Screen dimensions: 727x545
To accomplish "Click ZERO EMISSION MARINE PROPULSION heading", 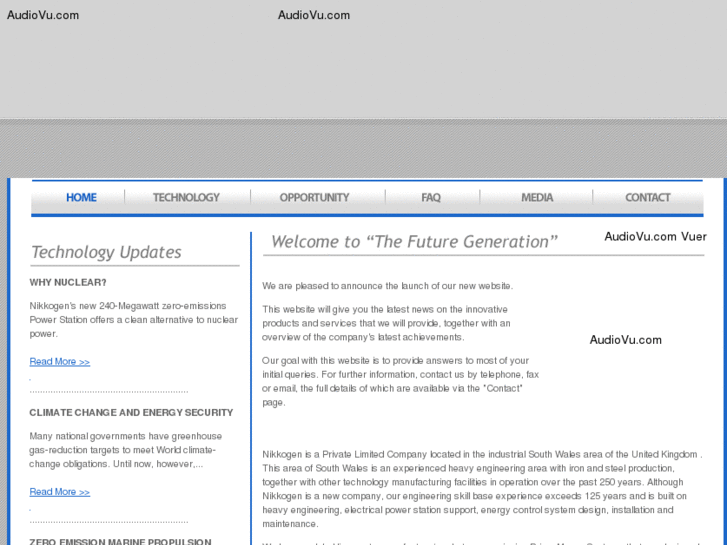I will (121, 541).
